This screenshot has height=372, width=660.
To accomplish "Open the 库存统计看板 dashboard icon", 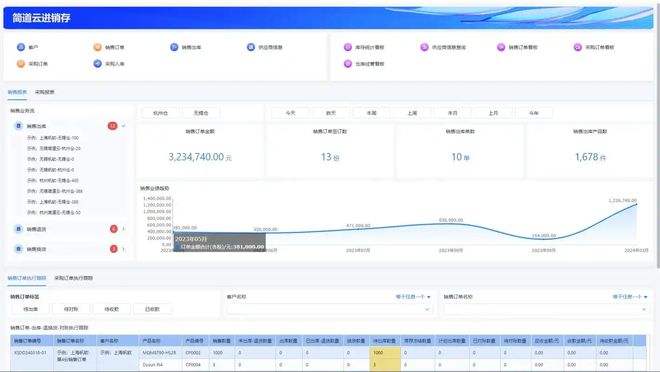I will pyautogui.click(x=348, y=47).
